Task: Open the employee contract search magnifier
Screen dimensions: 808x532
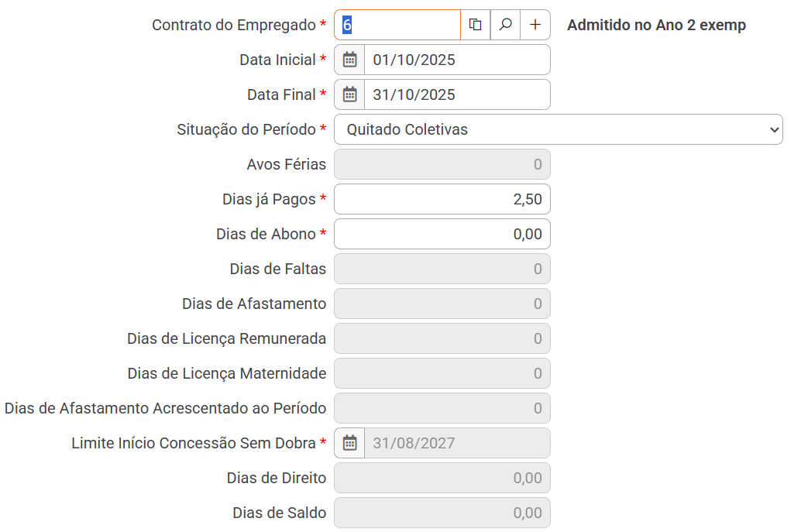Action: click(505, 25)
